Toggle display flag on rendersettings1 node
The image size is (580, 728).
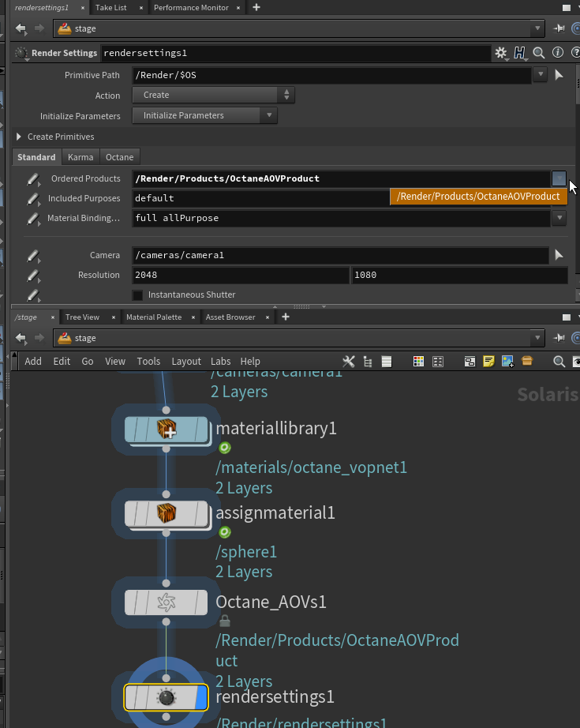201,697
